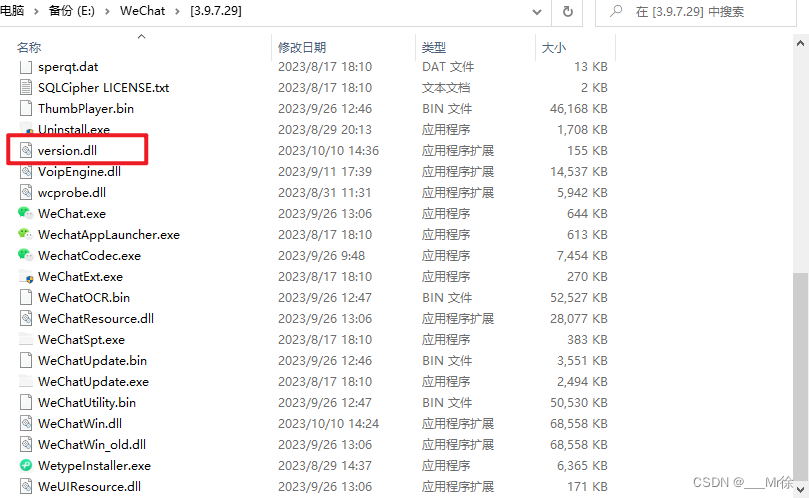Click the date 2023/10/10 14:24
This screenshot has height=498, width=809.
coord(329,424)
